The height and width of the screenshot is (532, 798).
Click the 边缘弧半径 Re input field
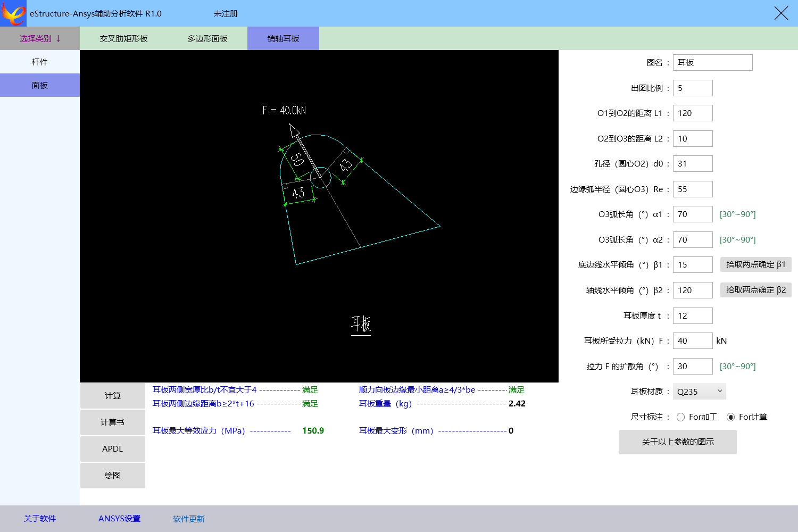(693, 189)
